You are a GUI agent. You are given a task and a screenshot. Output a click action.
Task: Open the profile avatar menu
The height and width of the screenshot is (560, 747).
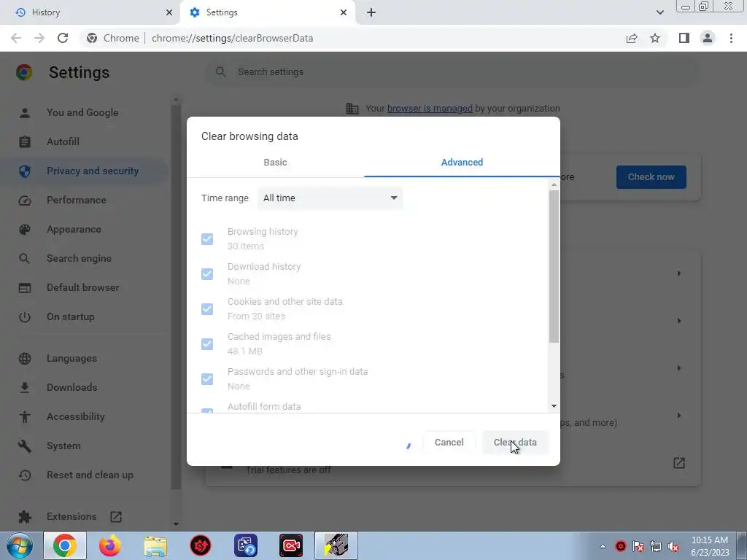coord(708,38)
